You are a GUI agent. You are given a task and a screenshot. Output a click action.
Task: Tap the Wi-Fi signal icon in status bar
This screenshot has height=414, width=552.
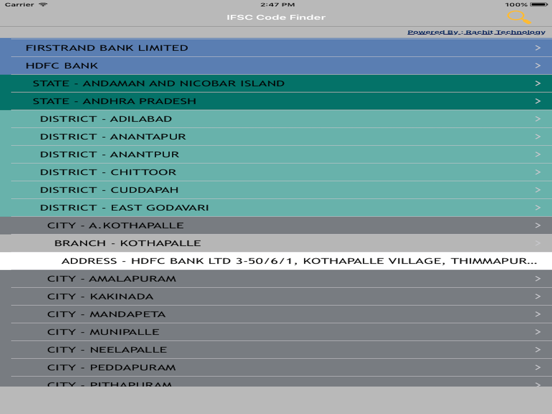point(43,5)
